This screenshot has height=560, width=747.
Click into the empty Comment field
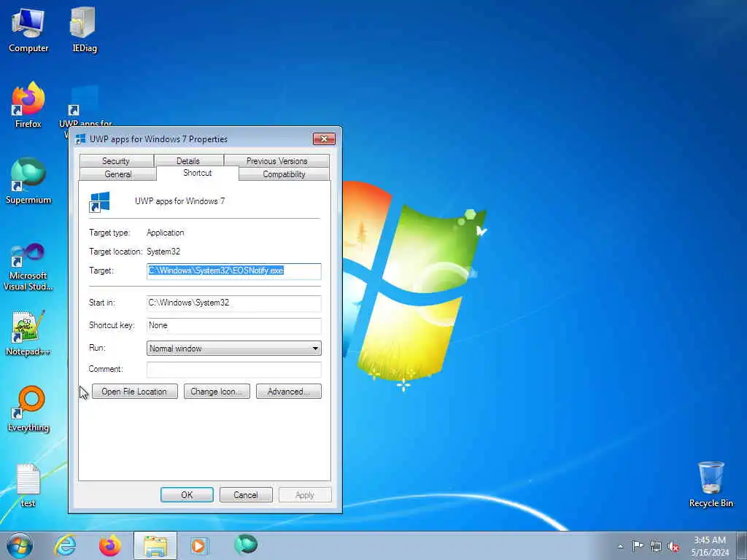[234, 370]
